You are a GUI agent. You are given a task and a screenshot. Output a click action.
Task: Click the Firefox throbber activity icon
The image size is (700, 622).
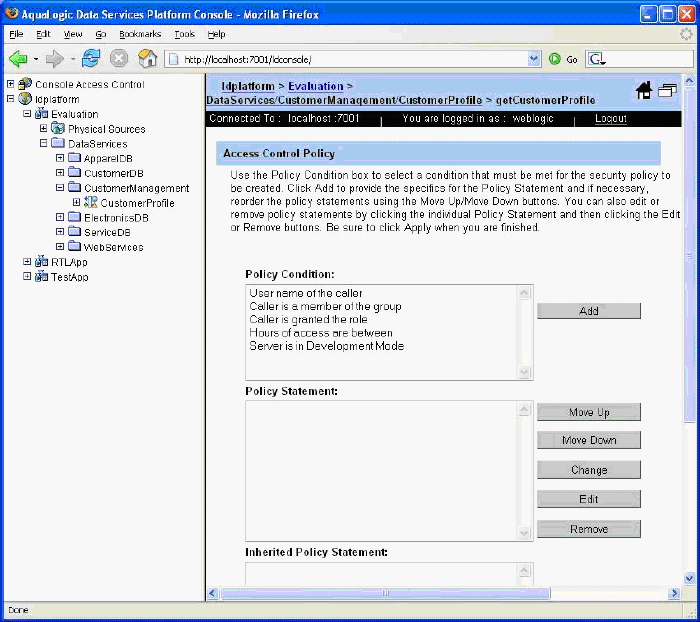(686, 34)
